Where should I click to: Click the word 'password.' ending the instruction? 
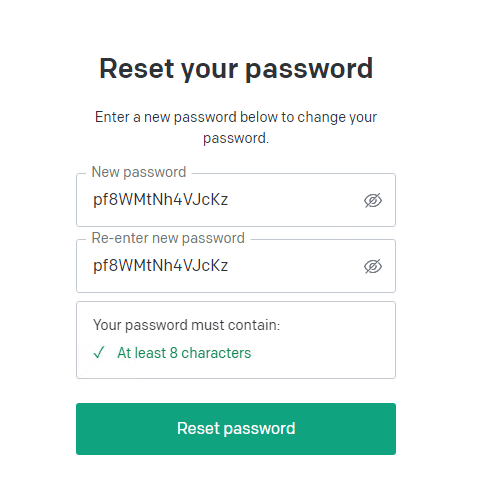click(236, 138)
